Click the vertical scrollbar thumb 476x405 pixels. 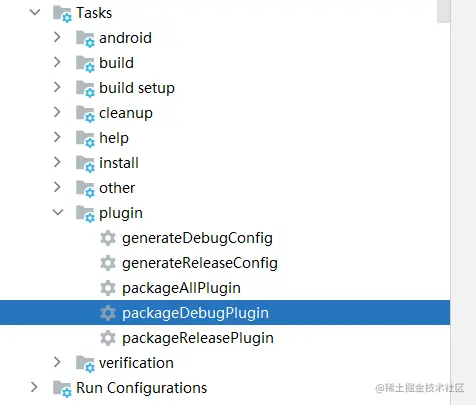pos(444,11)
